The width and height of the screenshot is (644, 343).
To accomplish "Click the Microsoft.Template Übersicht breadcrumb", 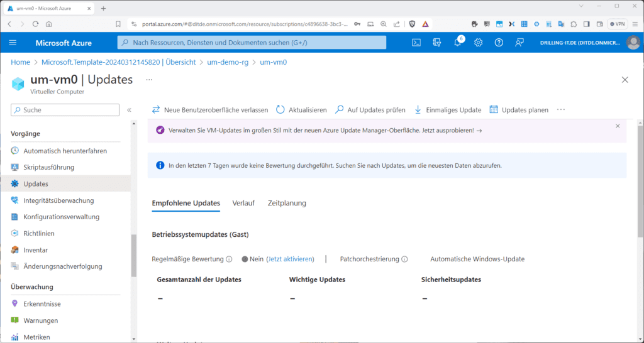I will tap(119, 62).
